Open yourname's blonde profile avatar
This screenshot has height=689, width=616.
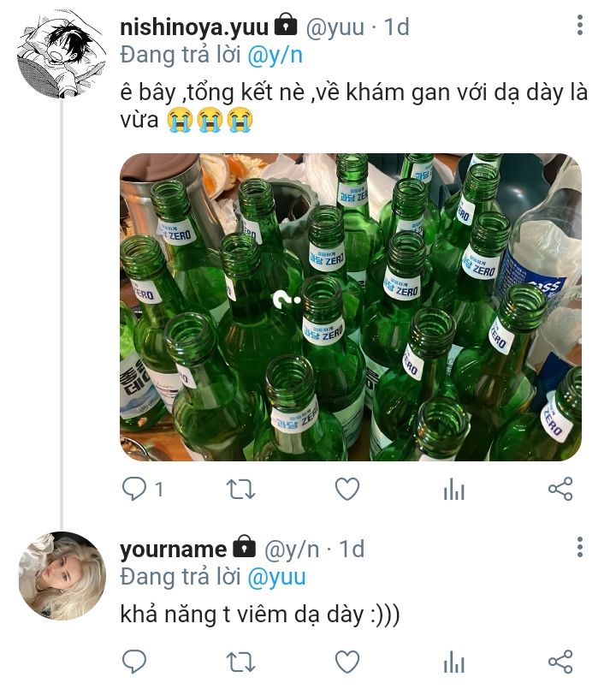[x=62, y=576]
